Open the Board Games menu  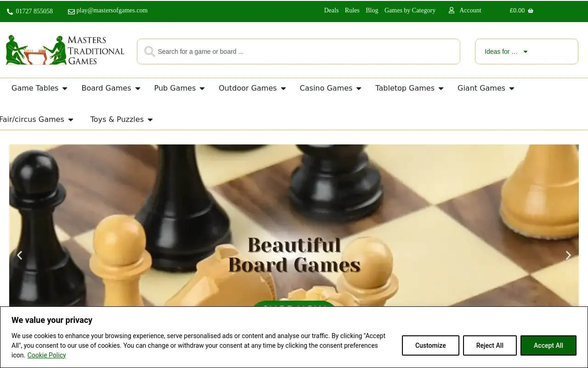(106, 88)
